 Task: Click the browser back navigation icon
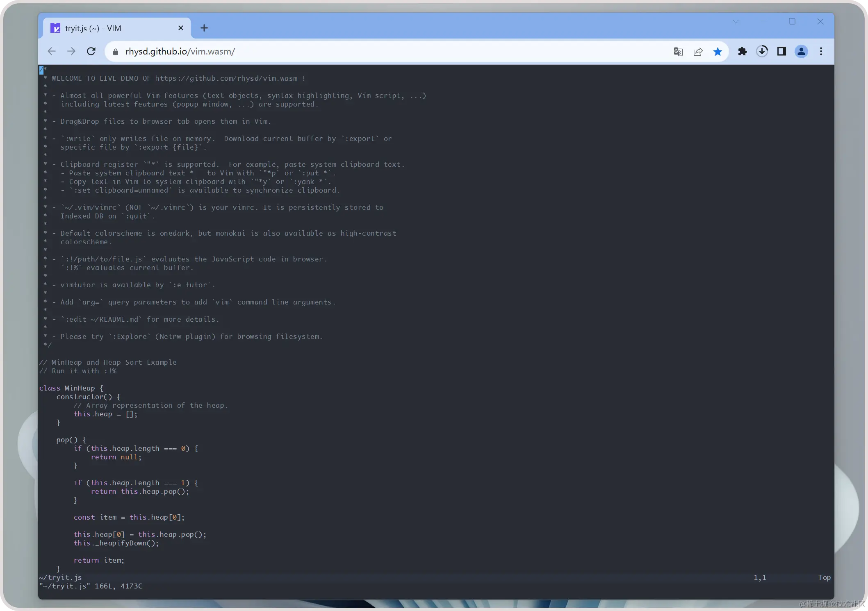[x=52, y=51]
